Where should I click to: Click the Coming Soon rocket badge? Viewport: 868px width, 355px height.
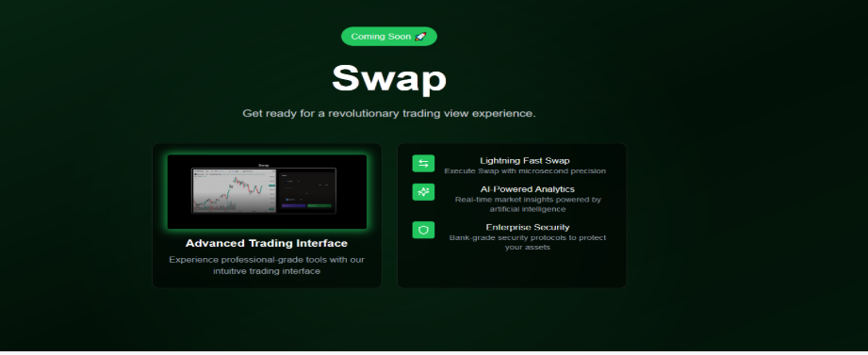[x=388, y=37]
